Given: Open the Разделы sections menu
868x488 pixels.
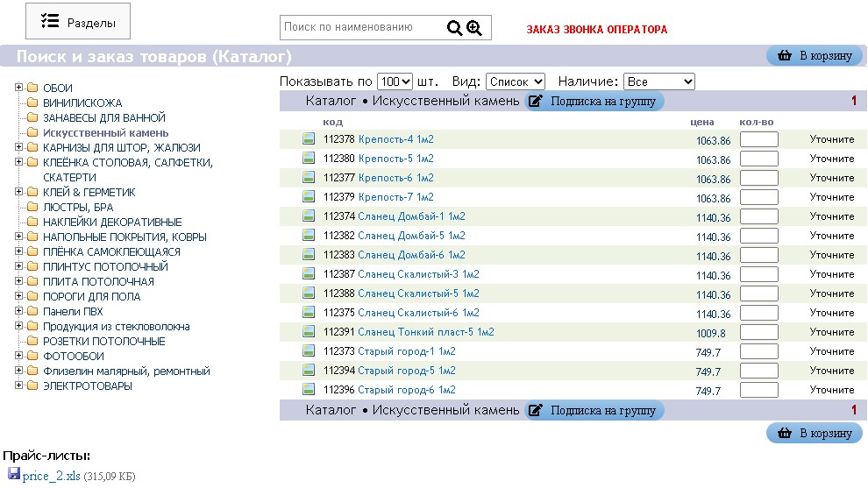Looking at the screenshot, I should point(78,22).
